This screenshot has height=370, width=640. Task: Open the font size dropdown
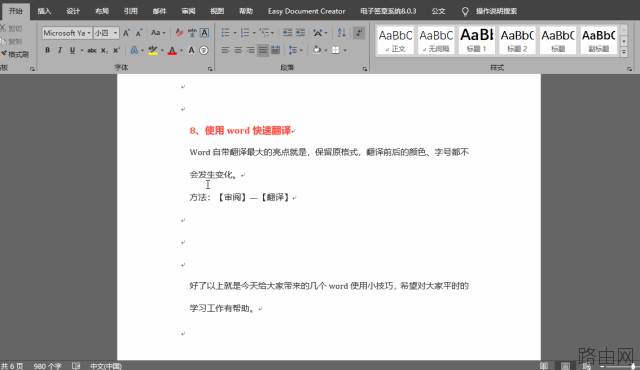point(116,33)
